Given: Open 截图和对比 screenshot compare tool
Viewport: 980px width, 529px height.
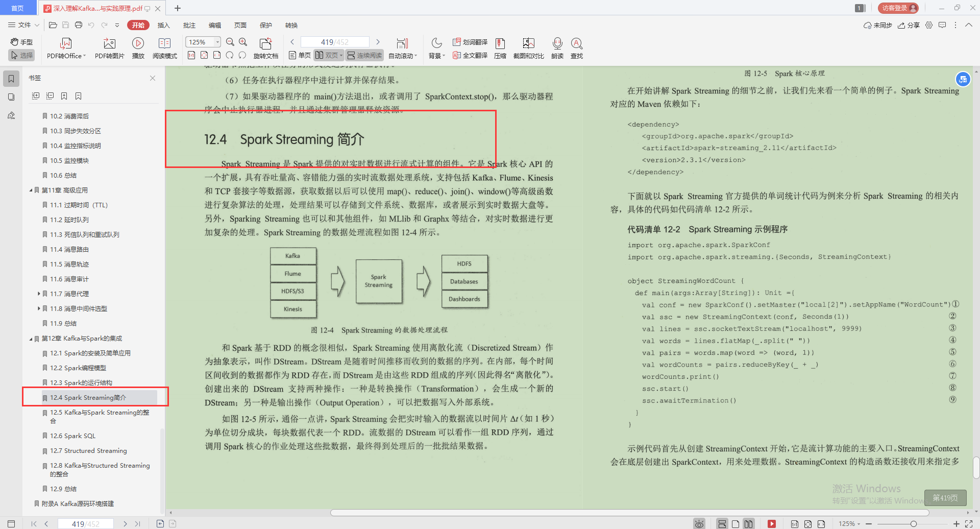Looking at the screenshot, I should [x=528, y=47].
